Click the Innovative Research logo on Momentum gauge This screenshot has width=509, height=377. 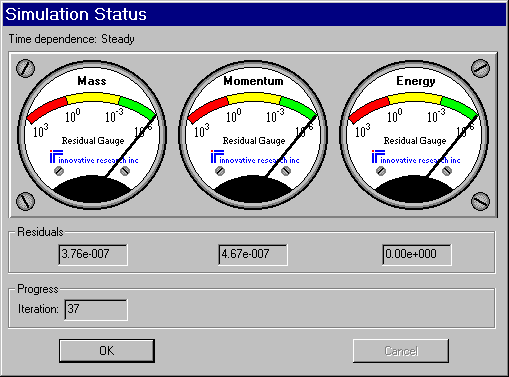255,157
